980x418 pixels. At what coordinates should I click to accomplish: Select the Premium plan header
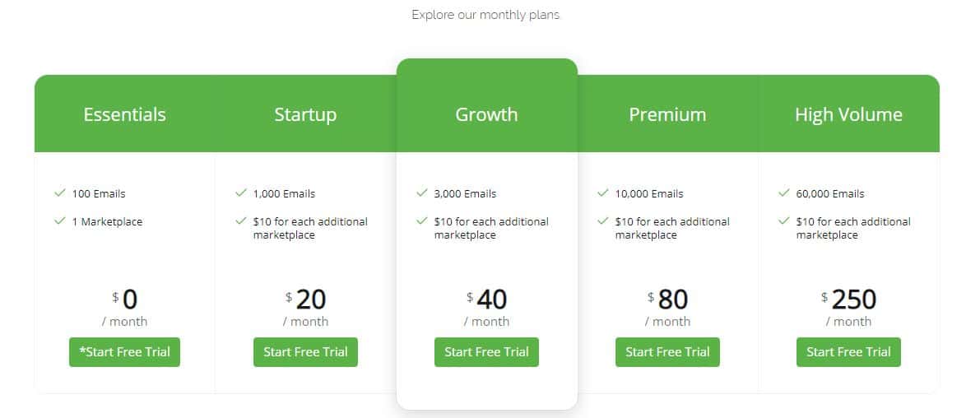667,114
